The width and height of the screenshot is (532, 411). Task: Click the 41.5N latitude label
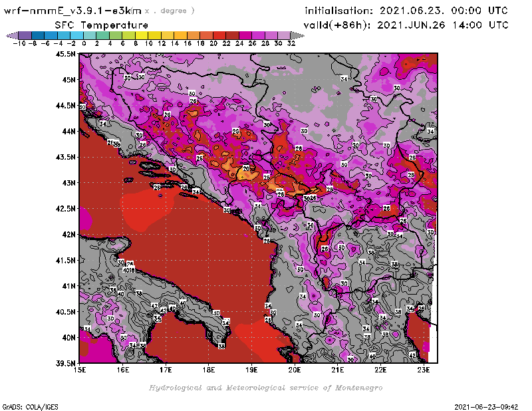point(65,260)
